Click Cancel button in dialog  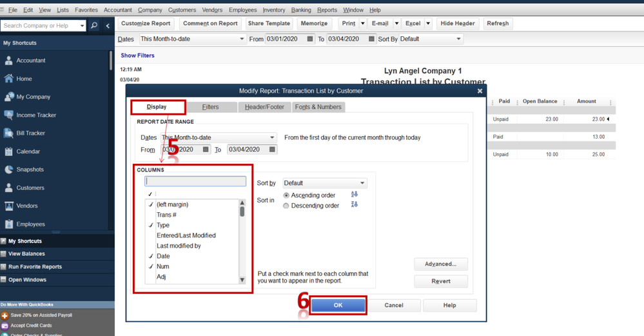pos(394,305)
